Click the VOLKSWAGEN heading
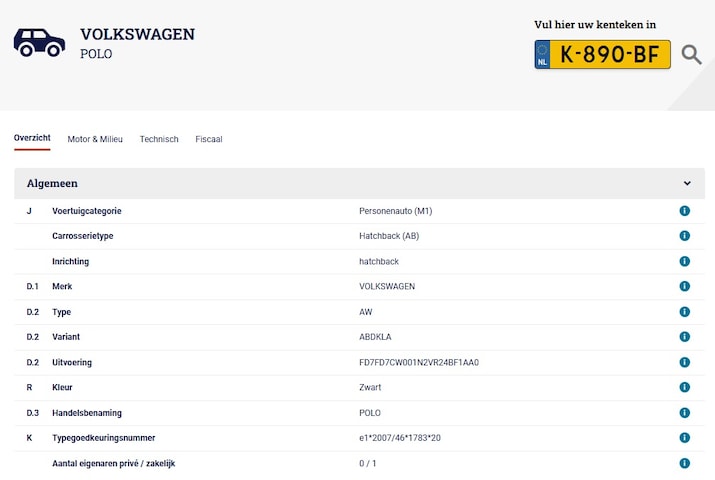Image resolution: width=715 pixels, height=480 pixels. pos(138,34)
